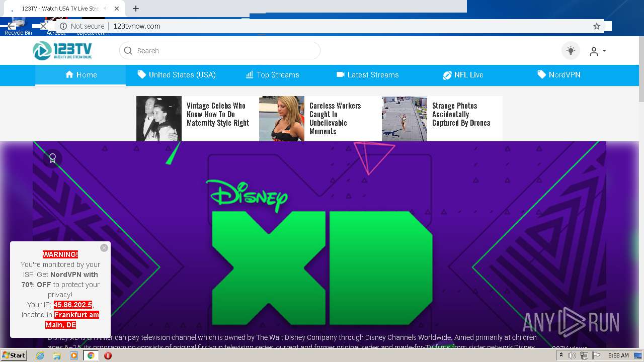This screenshot has width=644, height=362.
Task: Click the award ribbon badge icon
Action: (52, 158)
